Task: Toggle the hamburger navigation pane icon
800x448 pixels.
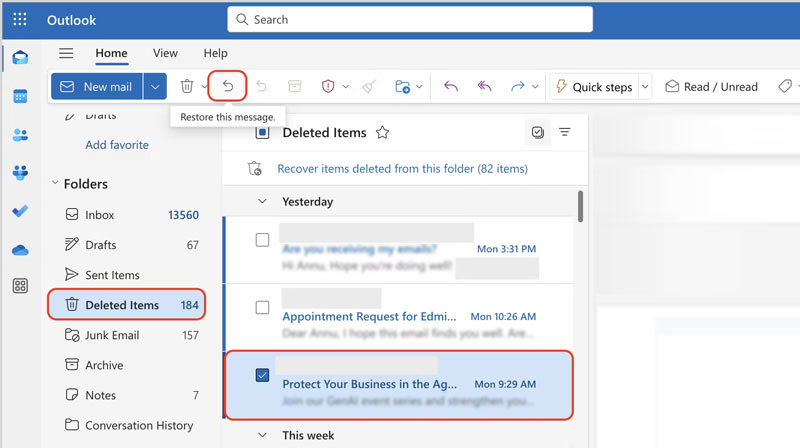Action: point(66,54)
